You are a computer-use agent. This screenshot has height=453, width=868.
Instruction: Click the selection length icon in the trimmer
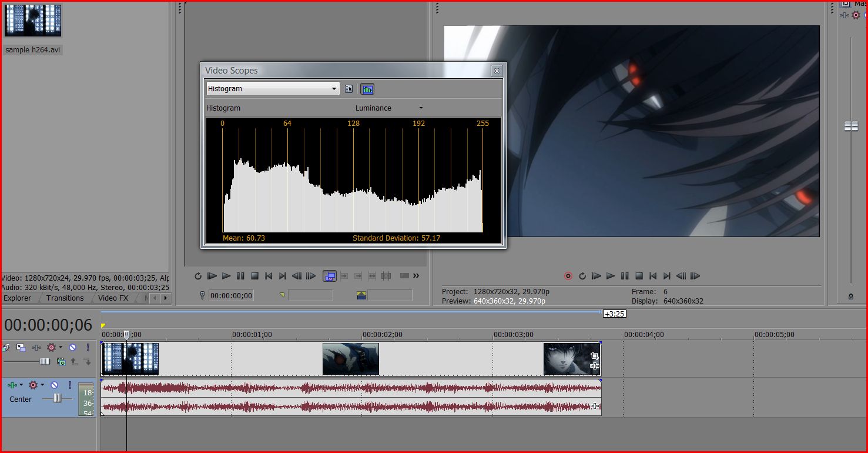[361, 295]
